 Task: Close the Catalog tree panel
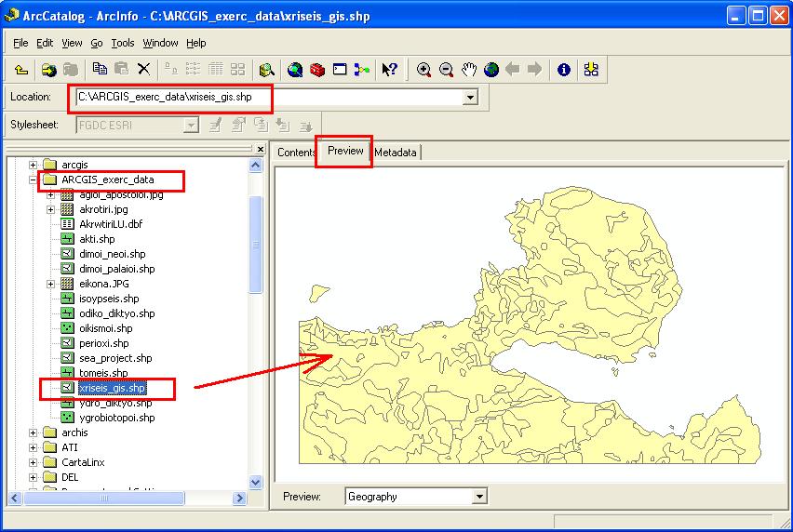point(260,149)
